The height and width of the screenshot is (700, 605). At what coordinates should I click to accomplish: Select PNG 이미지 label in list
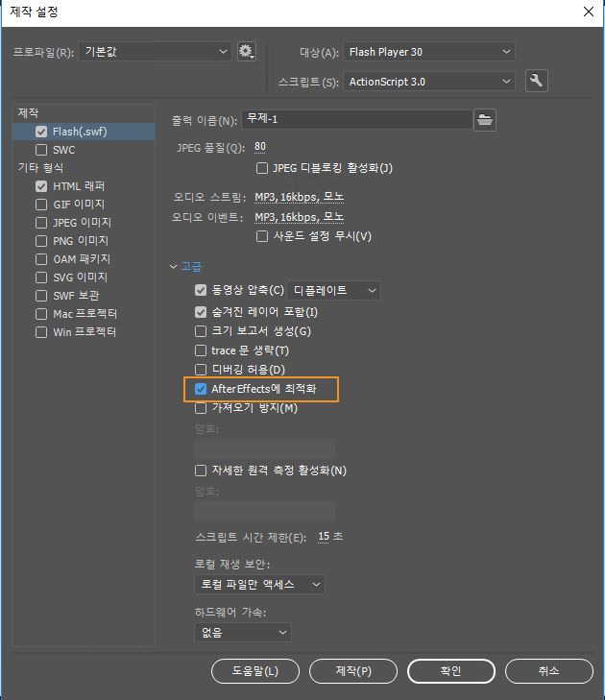coord(81,241)
